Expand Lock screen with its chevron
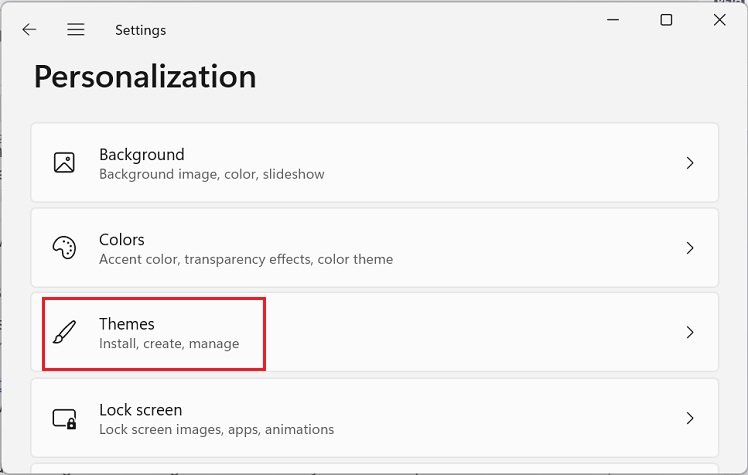The image size is (748, 475). coord(690,418)
